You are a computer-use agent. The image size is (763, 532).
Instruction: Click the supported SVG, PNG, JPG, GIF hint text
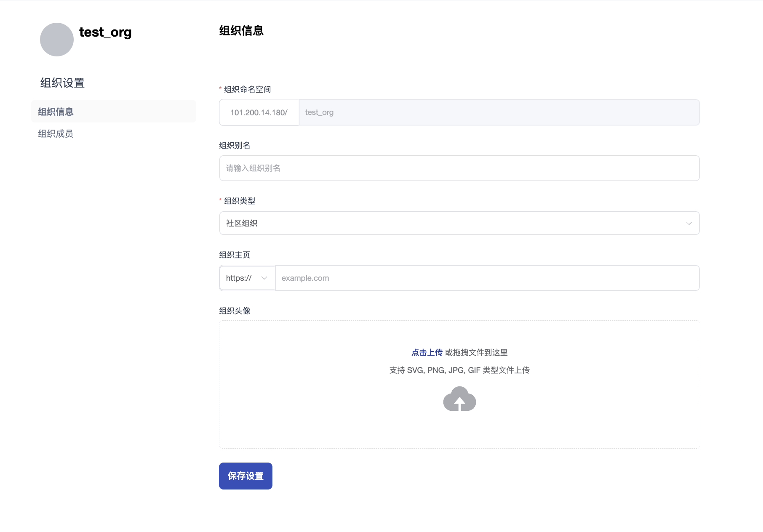[459, 370]
